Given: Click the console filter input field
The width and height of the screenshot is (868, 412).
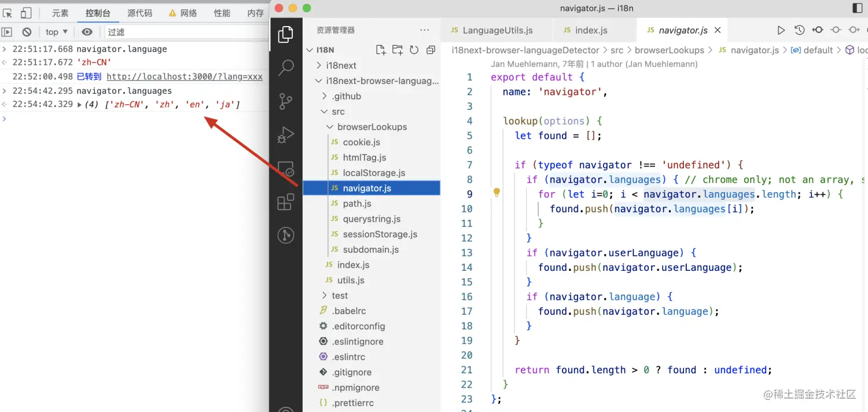Looking at the screenshot, I should click(186, 32).
